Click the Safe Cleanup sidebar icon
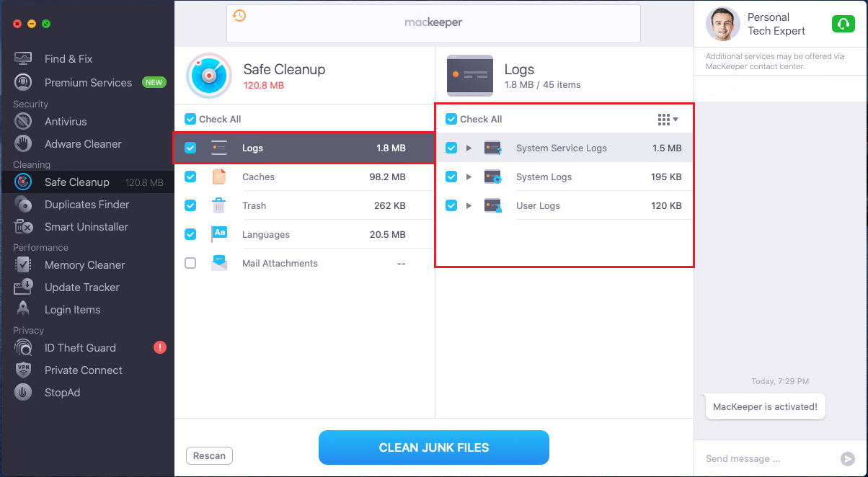This screenshot has width=868, height=477. [x=23, y=182]
